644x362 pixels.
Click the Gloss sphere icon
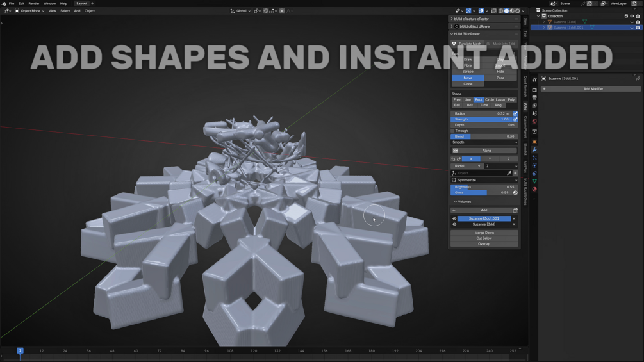pyautogui.click(x=515, y=192)
